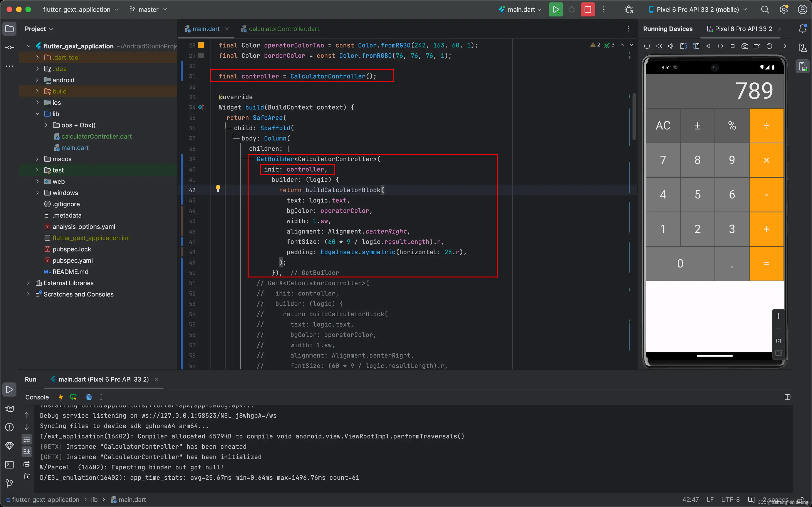Collapse the lib folder
Image resolution: width=812 pixels, height=507 pixels.
pyautogui.click(x=37, y=114)
